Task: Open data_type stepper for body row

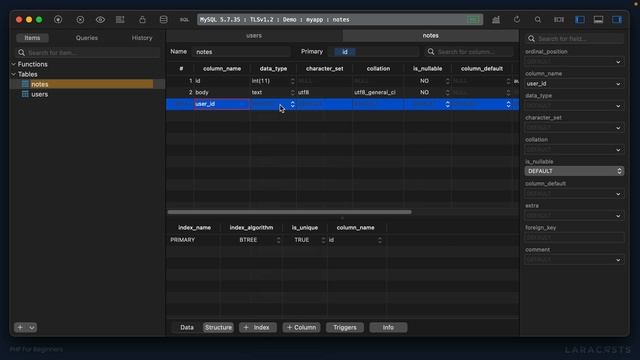Action: click(293, 92)
